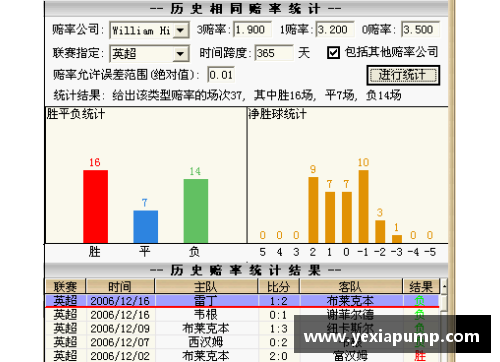Select the 1赔率 input field
Image resolution: width=500 pixels, height=362 pixels.
click(x=335, y=30)
